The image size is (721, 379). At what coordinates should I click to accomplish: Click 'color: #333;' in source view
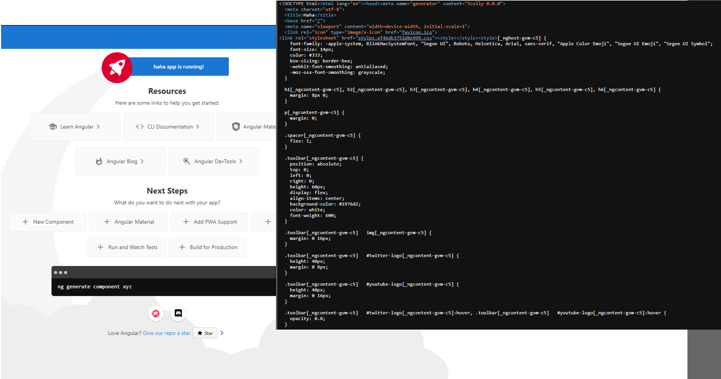(306, 55)
